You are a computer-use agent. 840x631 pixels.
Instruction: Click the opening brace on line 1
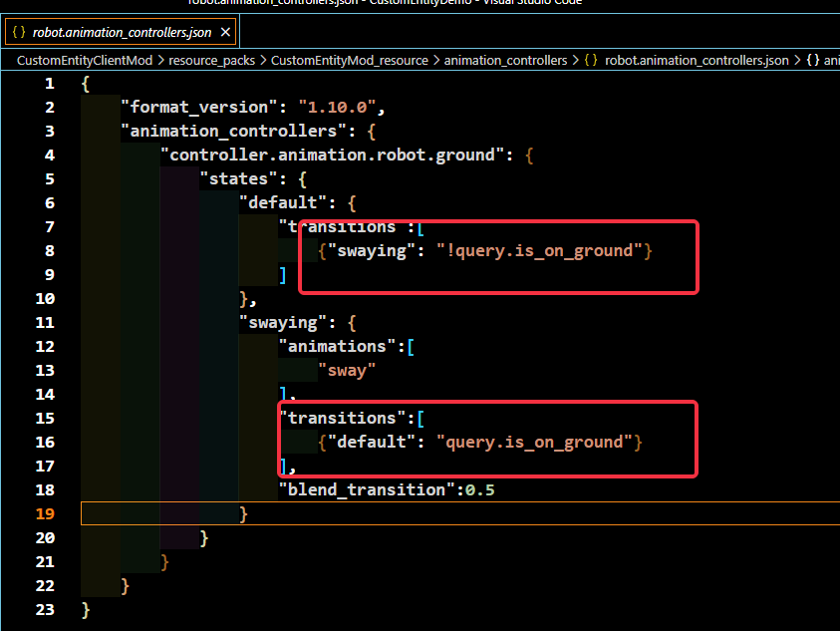pos(86,84)
